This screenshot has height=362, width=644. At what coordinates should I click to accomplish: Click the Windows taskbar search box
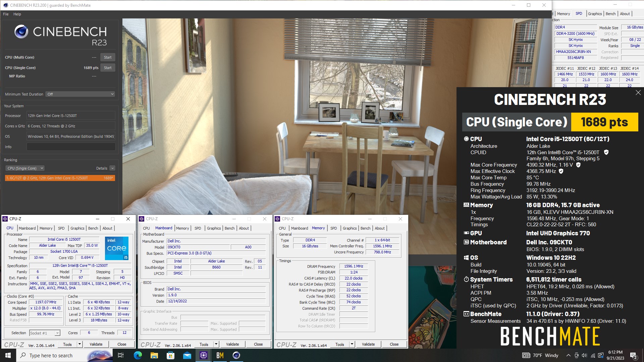(x=64, y=355)
